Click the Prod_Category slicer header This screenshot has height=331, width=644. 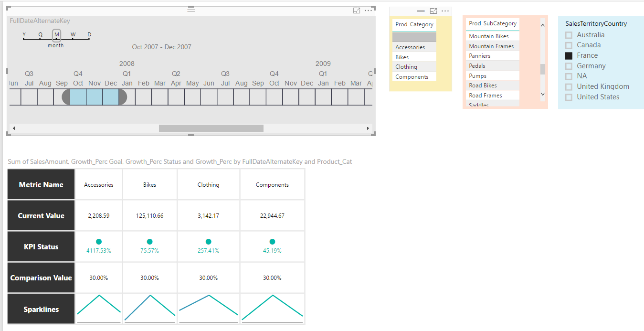coord(414,24)
